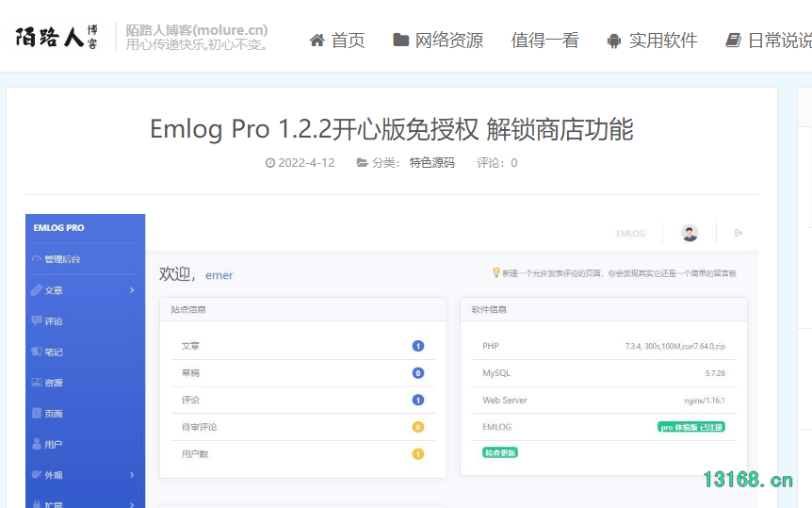
Task: Click the dashboard icon beside 管理后台
Action: point(36,259)
